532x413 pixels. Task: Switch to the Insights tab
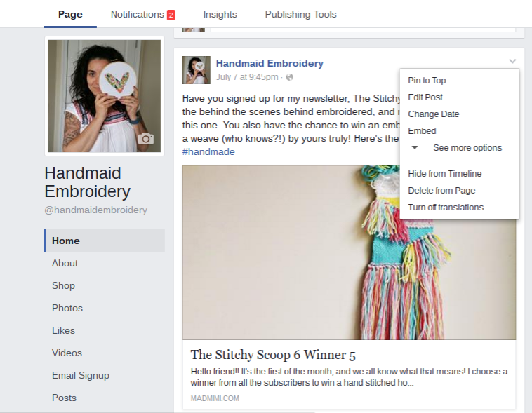pos(220,14)
